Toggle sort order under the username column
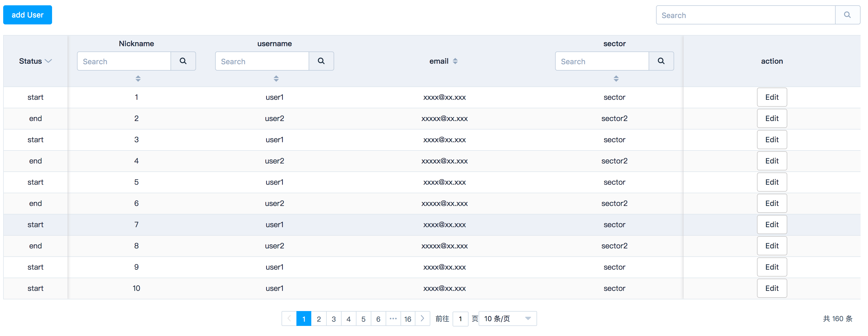The width and height of the screenshot is (868, 336). 276,79
